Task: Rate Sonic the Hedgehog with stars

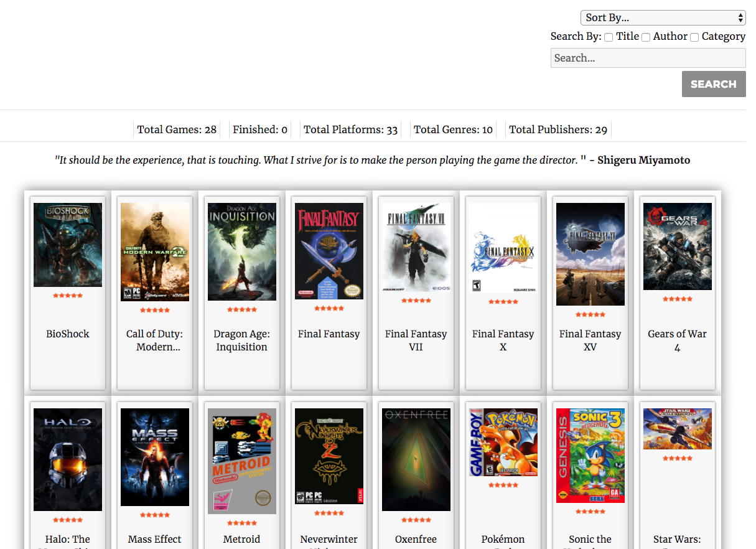Action: tap(590, 512)
